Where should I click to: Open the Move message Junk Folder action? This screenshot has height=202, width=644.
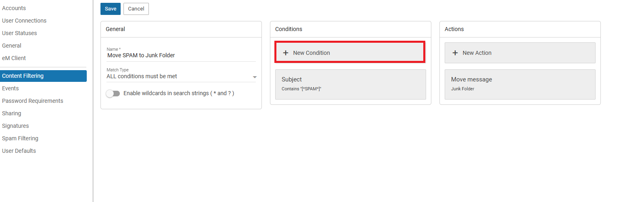tap(520, 84)
